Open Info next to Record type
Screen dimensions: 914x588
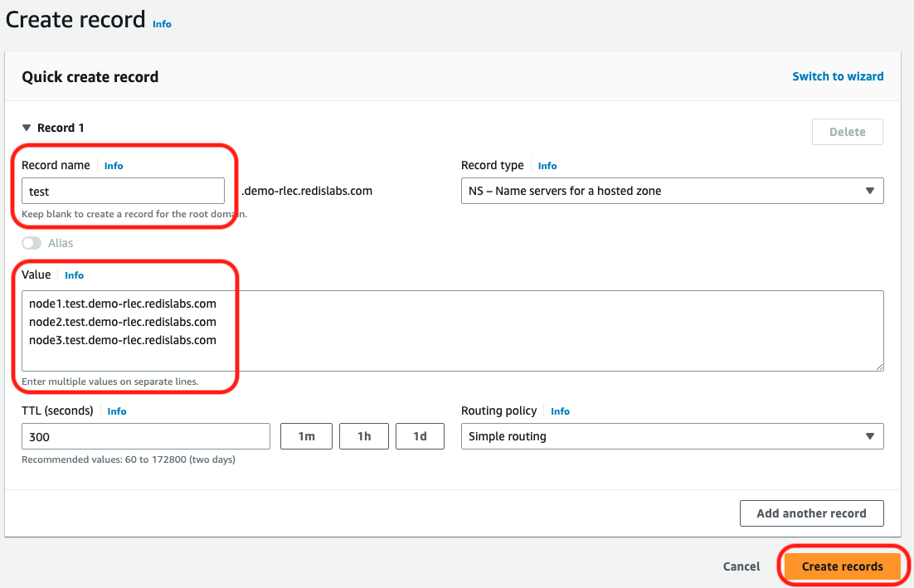click(x=547, y=166)
